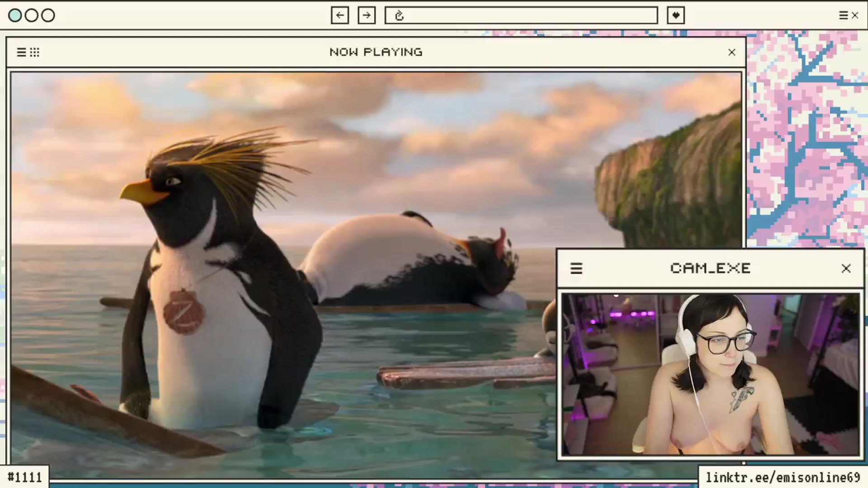Focus the browser address bar field
This screenshot has width=868, height=488.
[521, 15]
